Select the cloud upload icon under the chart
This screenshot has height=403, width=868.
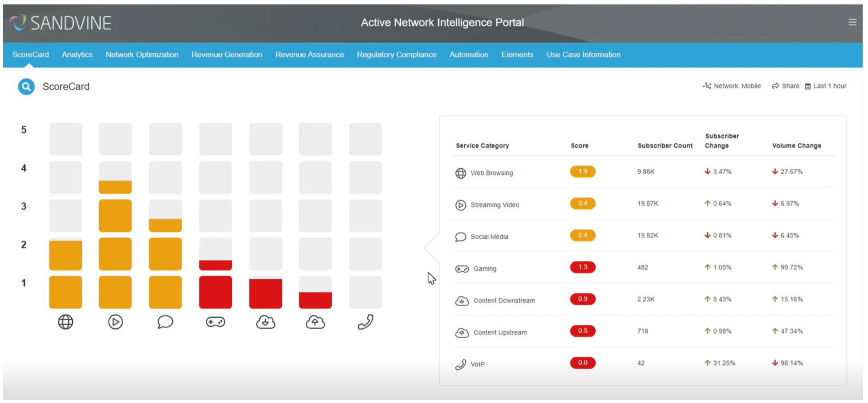point(315,322)
